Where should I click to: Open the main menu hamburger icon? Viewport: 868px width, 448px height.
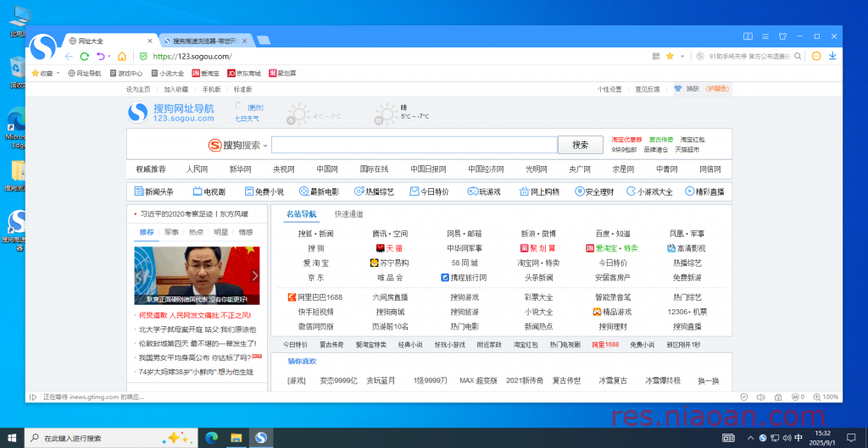pyautogui.click(x=765, y=36)
